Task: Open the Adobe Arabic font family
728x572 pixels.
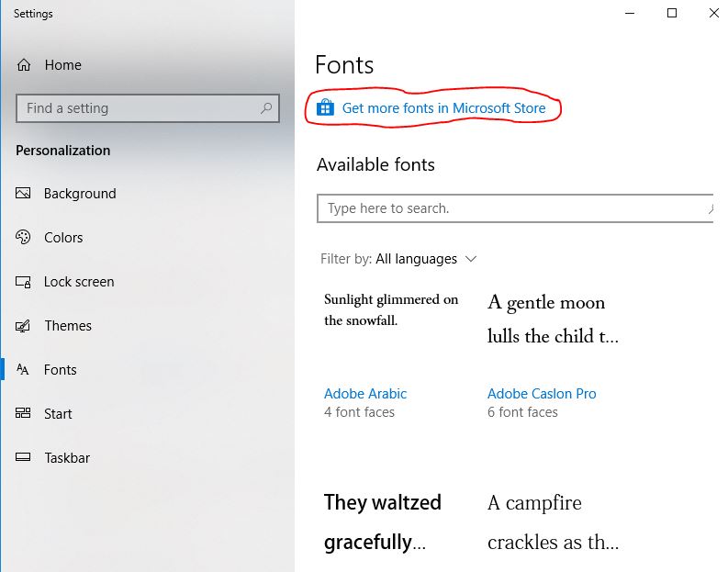Action: tap(365, 393)
